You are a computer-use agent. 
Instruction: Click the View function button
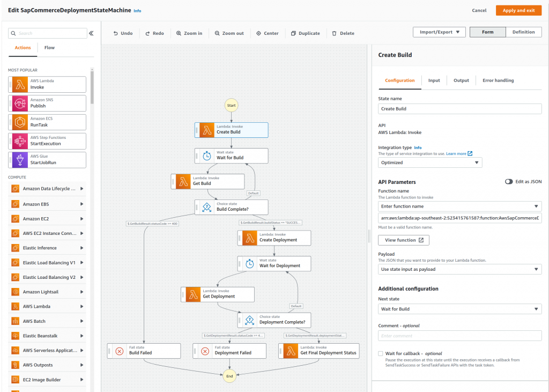coord(403,240)
